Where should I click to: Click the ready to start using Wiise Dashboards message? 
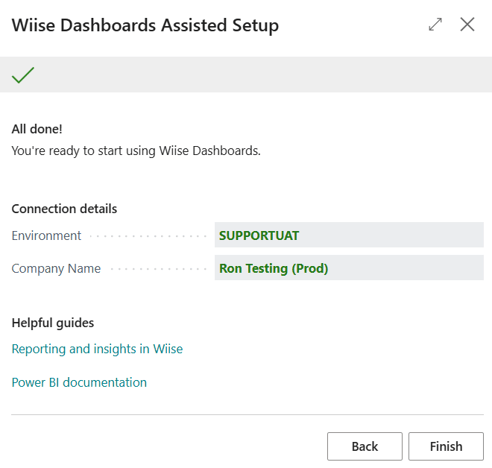point(136,151)
